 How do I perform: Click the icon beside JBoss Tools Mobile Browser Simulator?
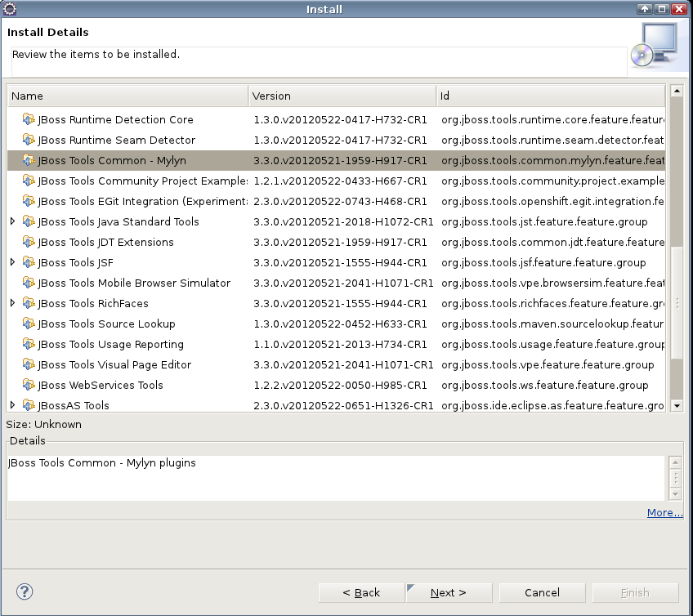tap(29, 283)
